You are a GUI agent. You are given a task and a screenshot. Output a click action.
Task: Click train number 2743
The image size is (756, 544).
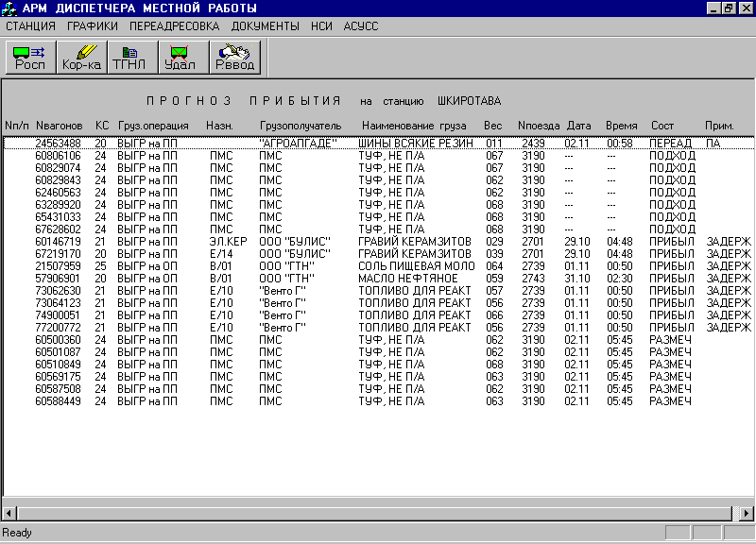click(x=533, y=279)
